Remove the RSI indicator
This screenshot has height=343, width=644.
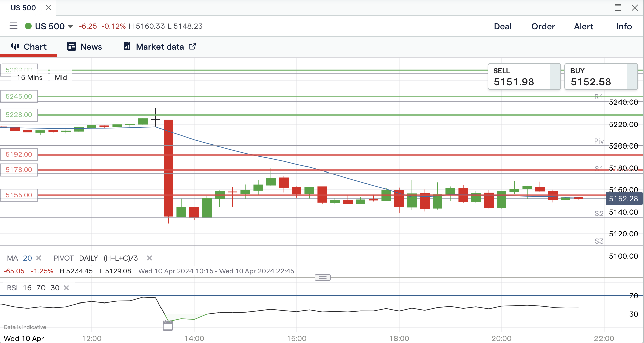(67, 288)
